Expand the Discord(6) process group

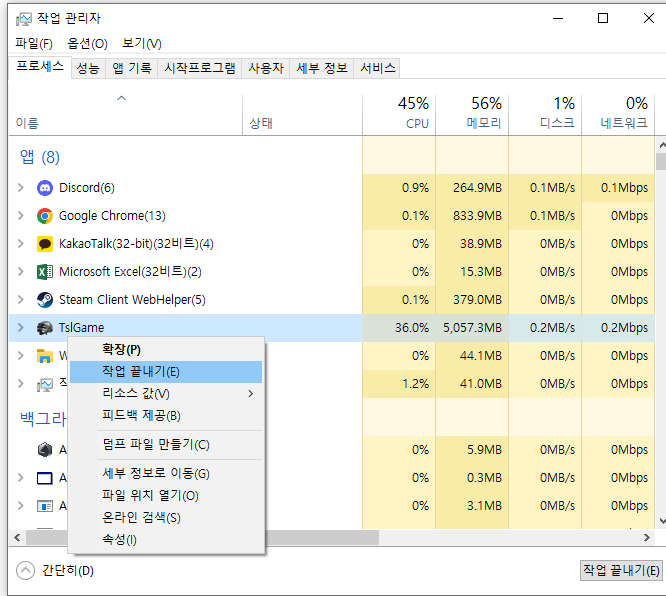point(20,188)
